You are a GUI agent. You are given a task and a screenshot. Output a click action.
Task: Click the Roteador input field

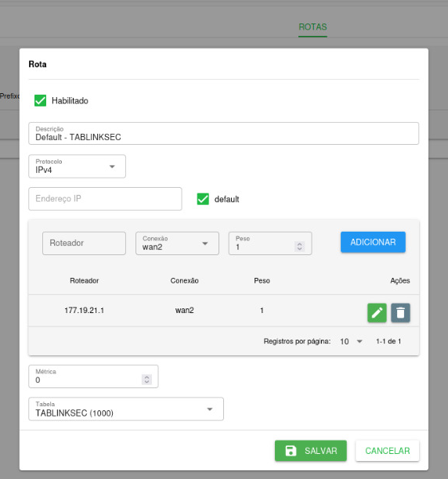pos(84,243)
